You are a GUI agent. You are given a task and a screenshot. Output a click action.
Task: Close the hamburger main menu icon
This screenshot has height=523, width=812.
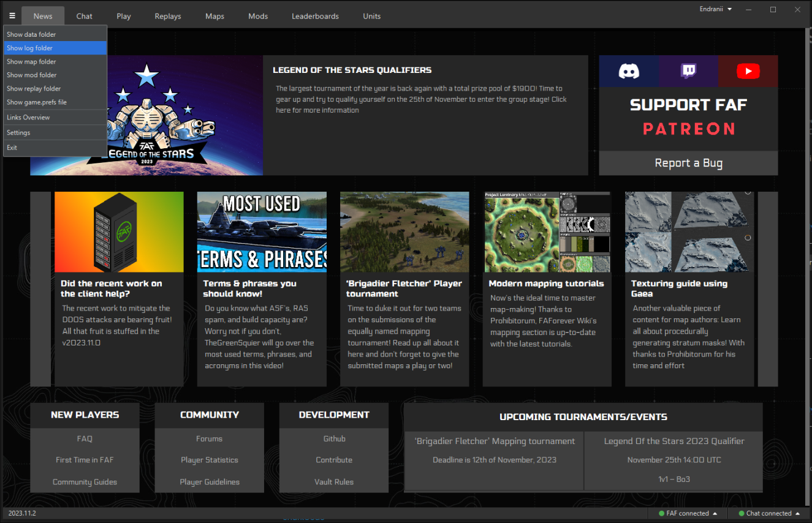tap(12, 16)
